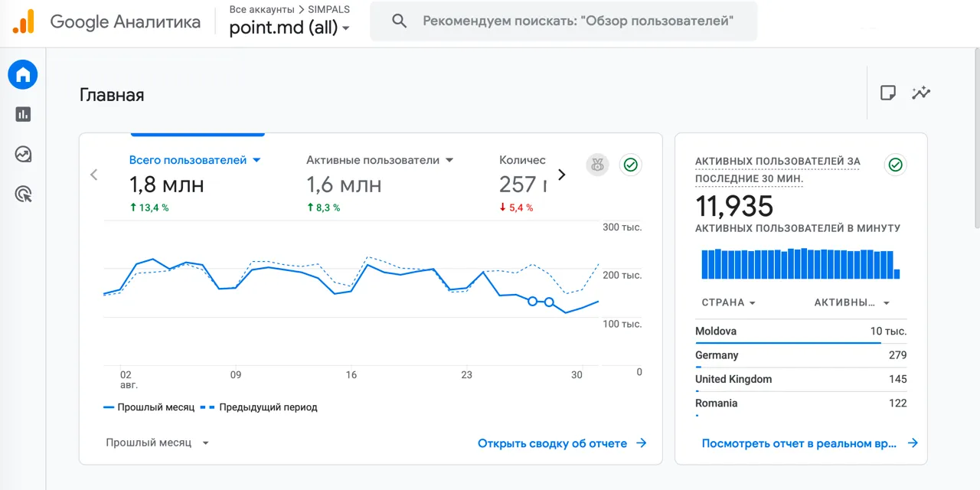Select the Количес… metric tab

(524, 184)
